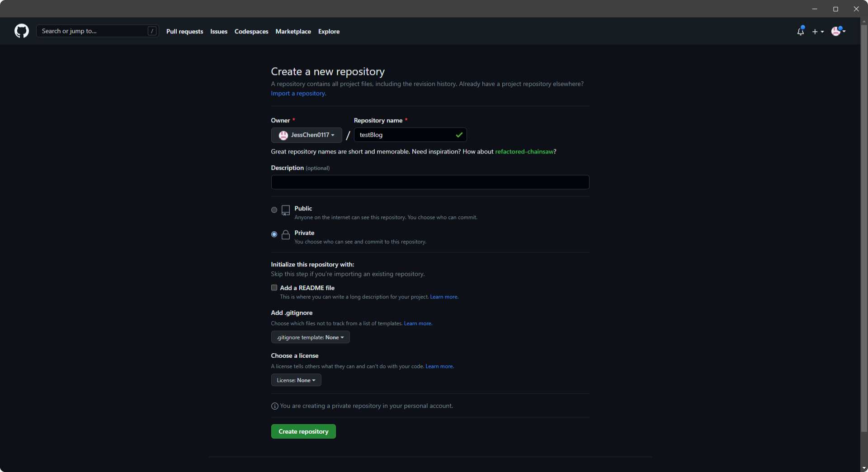Open the plus create-new menu

(x=818, y=32)
